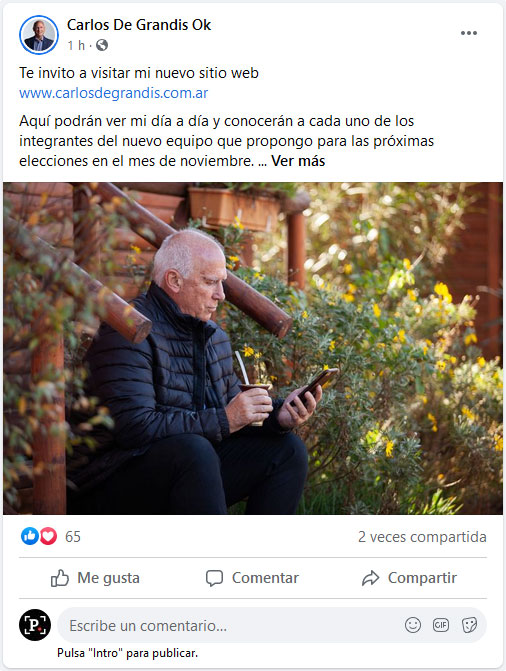Click the public globe privacy icon
This screenshot has height=671, width=506.
[102, 45]
